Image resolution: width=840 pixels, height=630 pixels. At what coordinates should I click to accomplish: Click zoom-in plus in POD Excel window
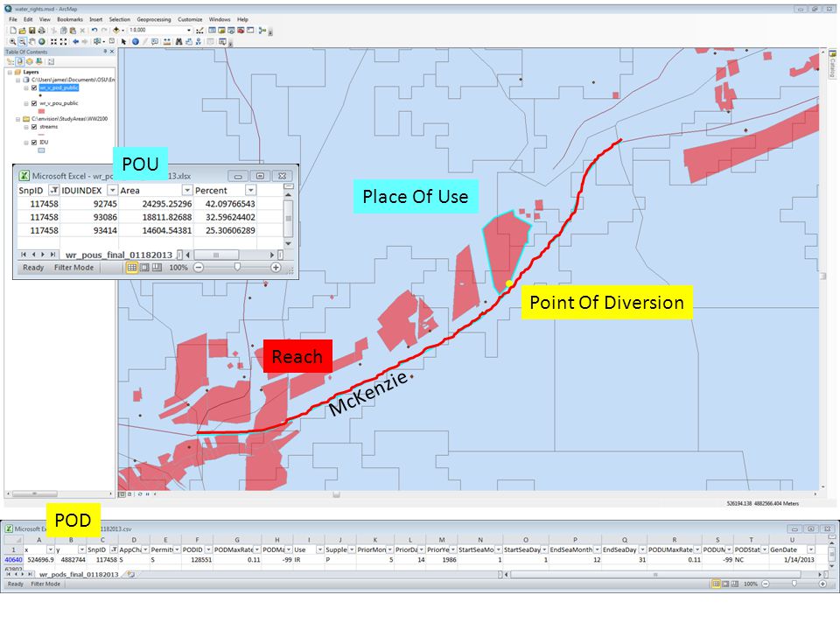[x=822, y=584]
